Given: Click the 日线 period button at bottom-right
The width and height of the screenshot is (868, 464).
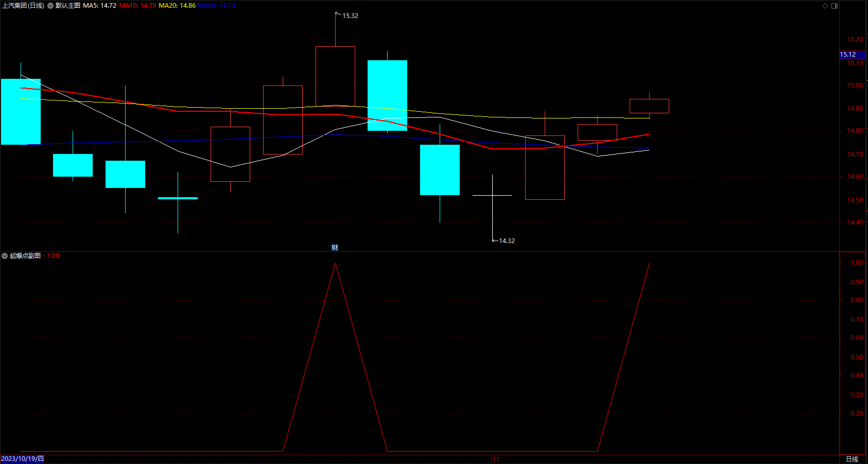Looking at the screenshot, I should pyautogui.click(x=852, y=459).
